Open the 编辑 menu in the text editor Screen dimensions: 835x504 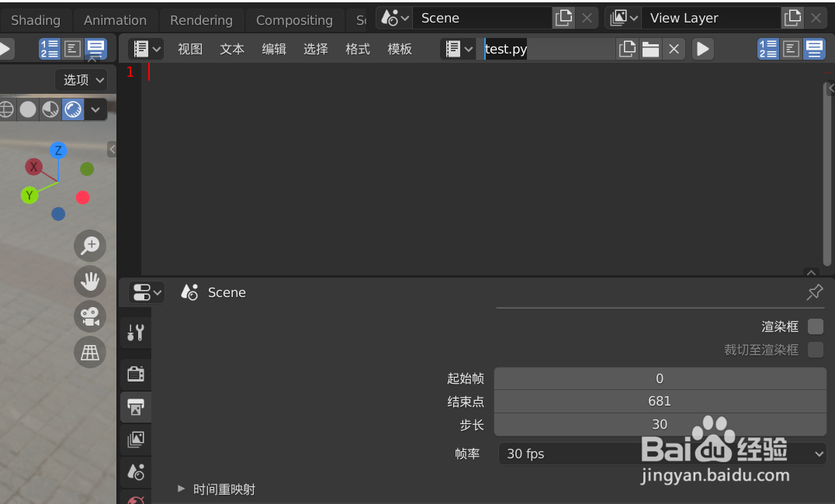[x=273, y=48]
